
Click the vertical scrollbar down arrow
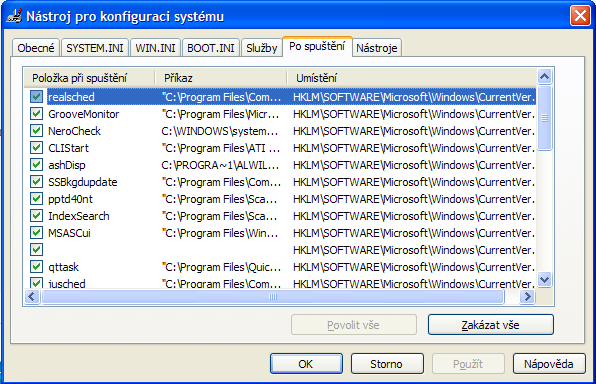(544, 280)
